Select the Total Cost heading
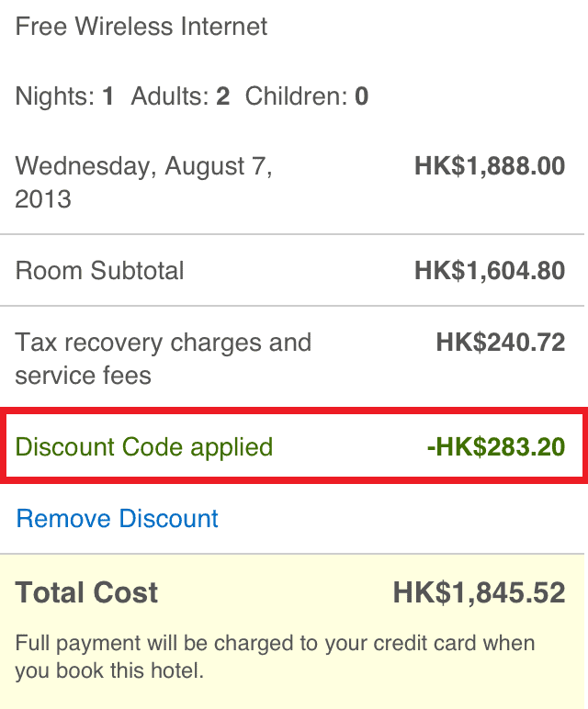The image size is (588, 709). click(x=87, y=593)
